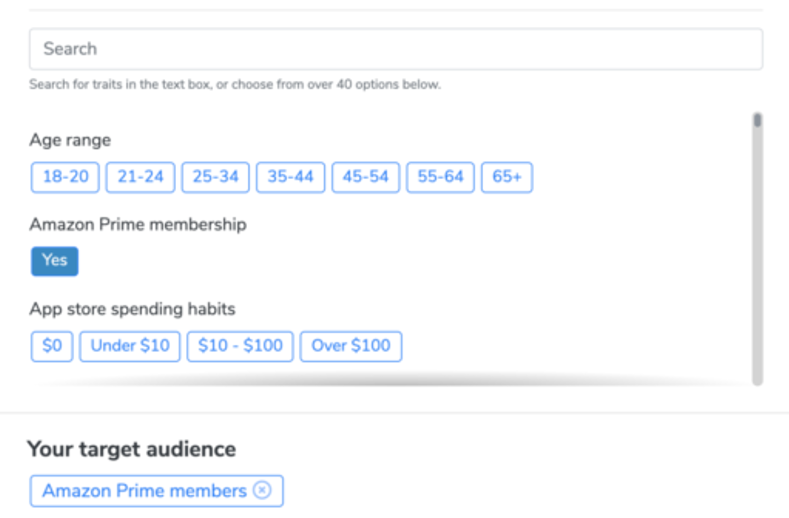
Task: Click the Amazon Prime membership label
Action: pyautogui.click(x=138, y=225)
